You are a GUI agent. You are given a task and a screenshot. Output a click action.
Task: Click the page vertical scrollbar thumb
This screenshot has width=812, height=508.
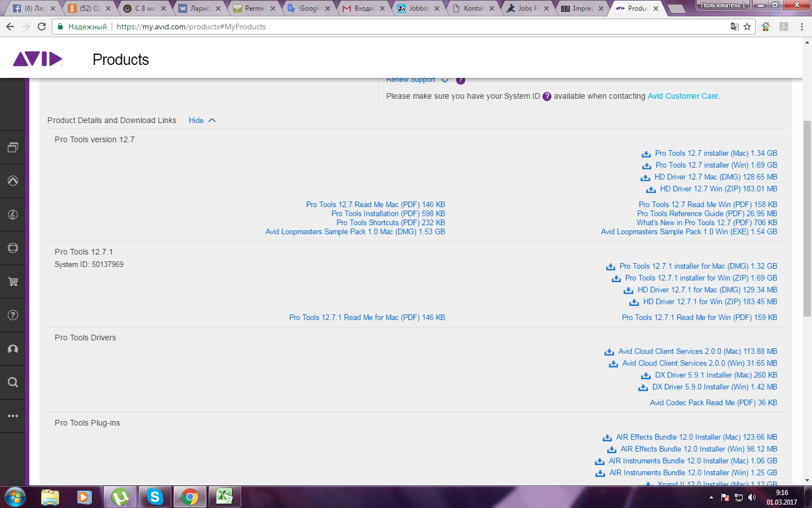tap(807, 218)
